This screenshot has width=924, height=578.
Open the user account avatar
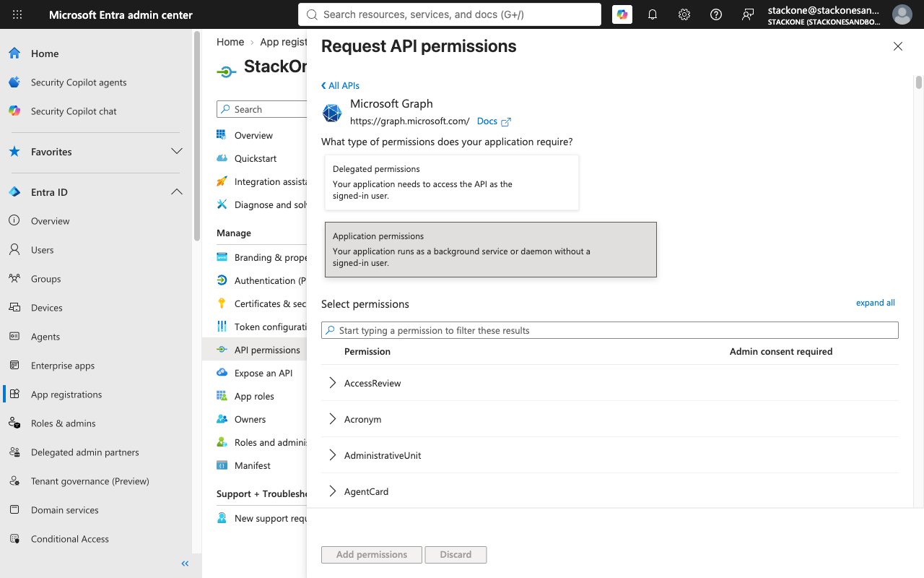coord(902,14)
